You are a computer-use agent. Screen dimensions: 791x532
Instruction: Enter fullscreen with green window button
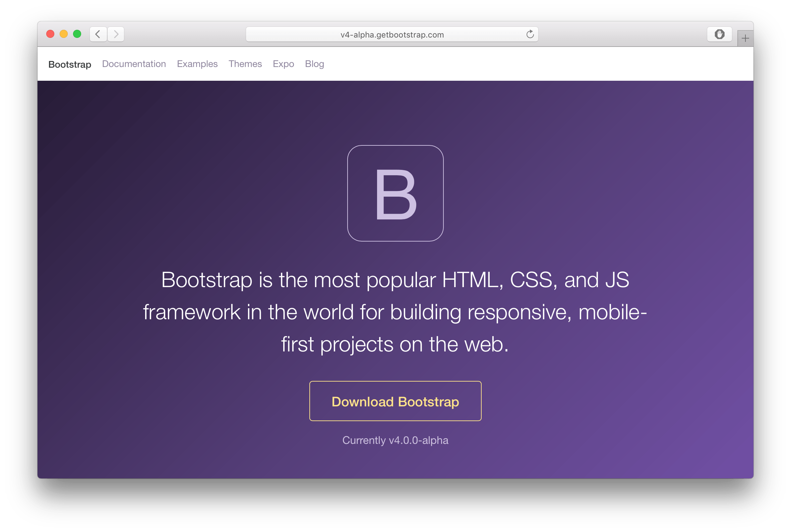[77, 34]
